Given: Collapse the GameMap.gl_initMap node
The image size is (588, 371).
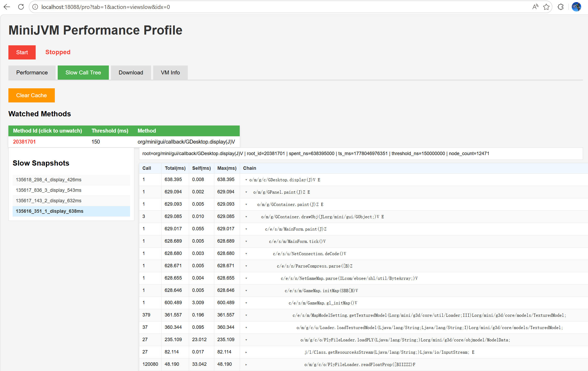Looking at the screenshot, I should tap(246, 303).
